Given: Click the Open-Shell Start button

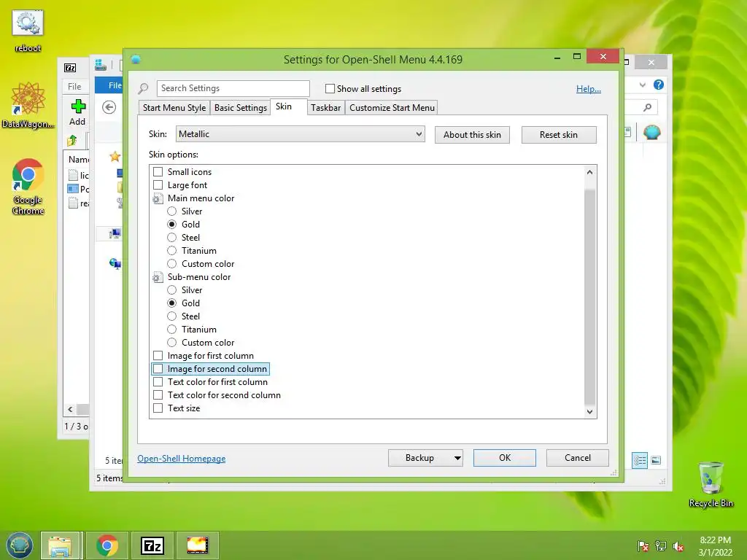Looking at the screenshot, I should tap(20, 545).
